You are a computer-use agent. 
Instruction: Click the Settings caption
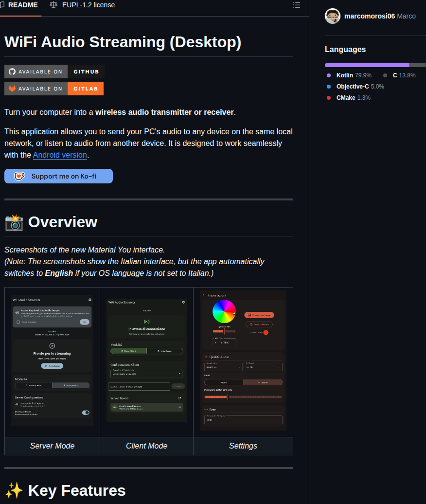point(243,446)
